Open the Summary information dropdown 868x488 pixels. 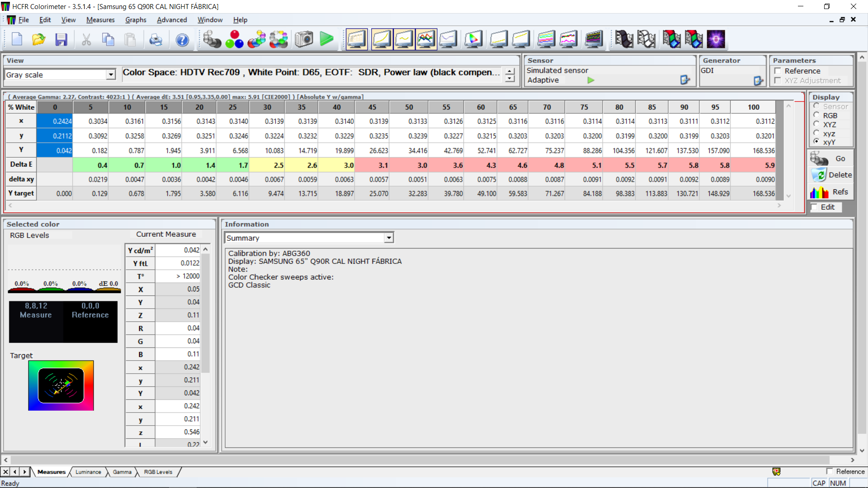click(389, 238)
